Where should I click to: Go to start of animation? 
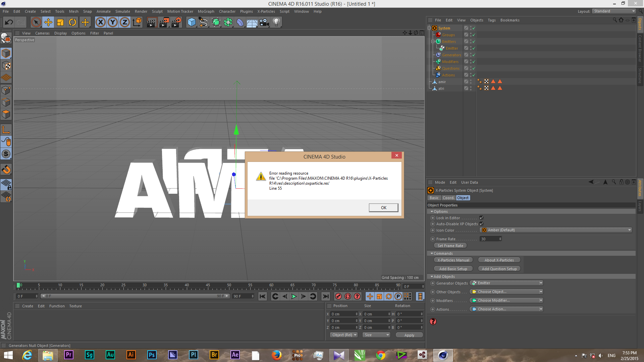tap(263, 296)
